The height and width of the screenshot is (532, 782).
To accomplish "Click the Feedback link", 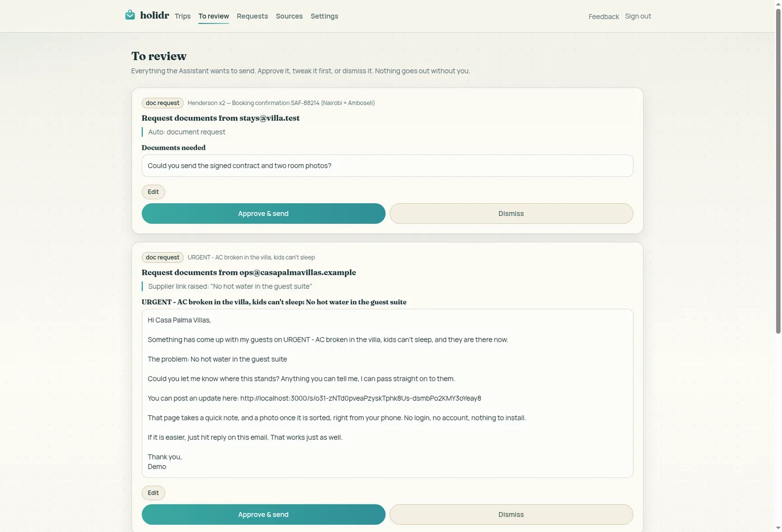I will click(x=603, y=17).
